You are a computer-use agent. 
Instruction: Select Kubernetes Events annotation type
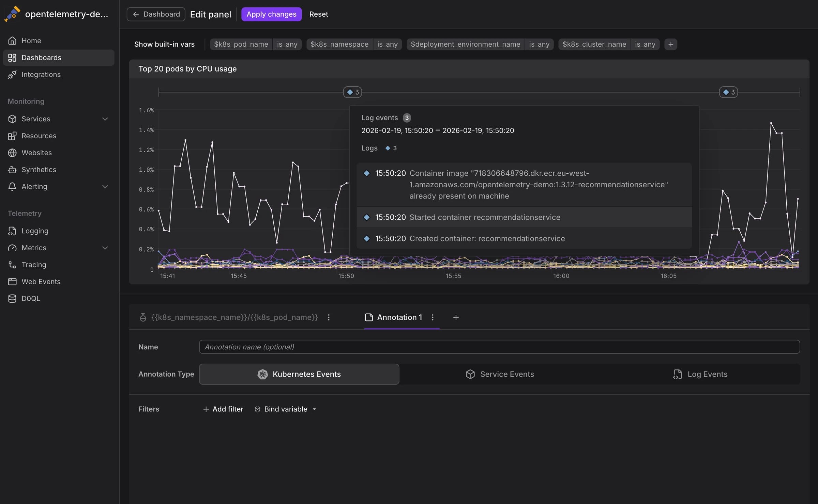(x=299, y=374)
